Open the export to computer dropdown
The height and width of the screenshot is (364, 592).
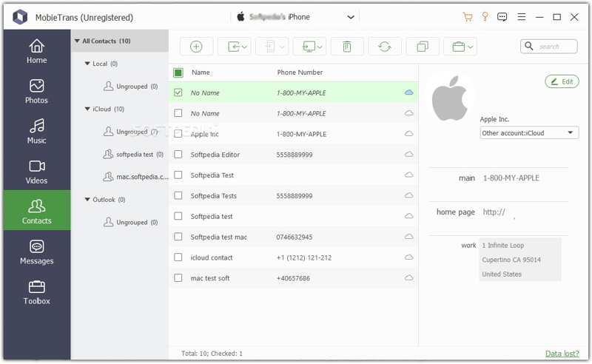point(309,47)
